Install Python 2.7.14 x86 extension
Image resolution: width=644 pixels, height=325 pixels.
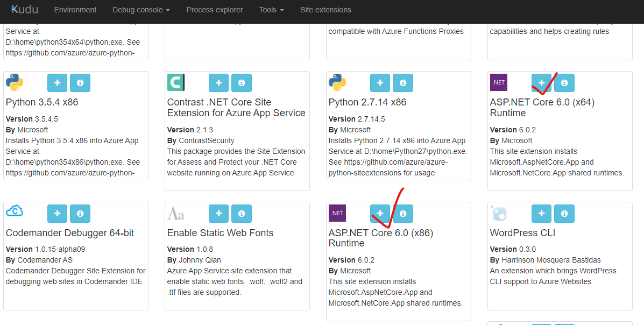click(380, 82)
